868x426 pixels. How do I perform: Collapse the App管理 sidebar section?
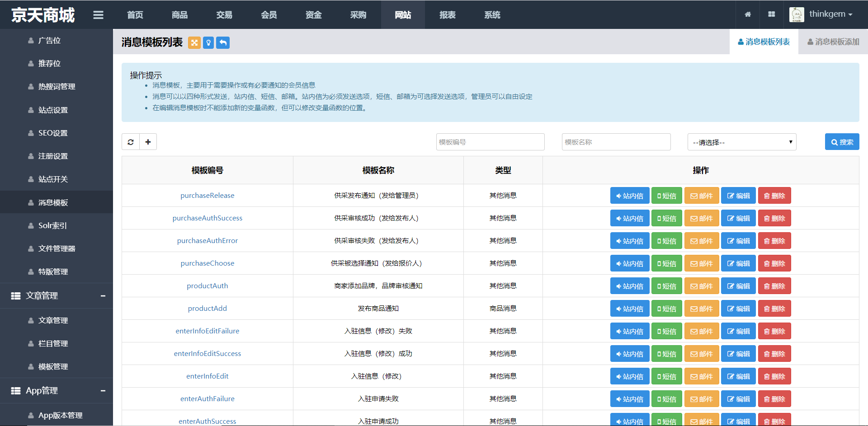point(103,391)
